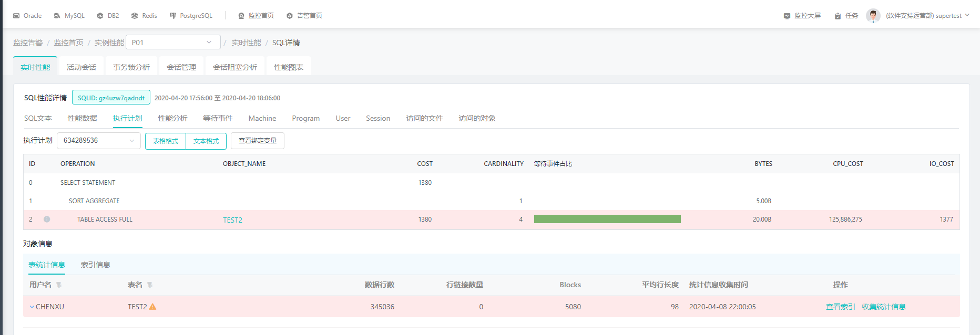Open the Program sub-tab
980x335 pixels.
coord(306,118)
